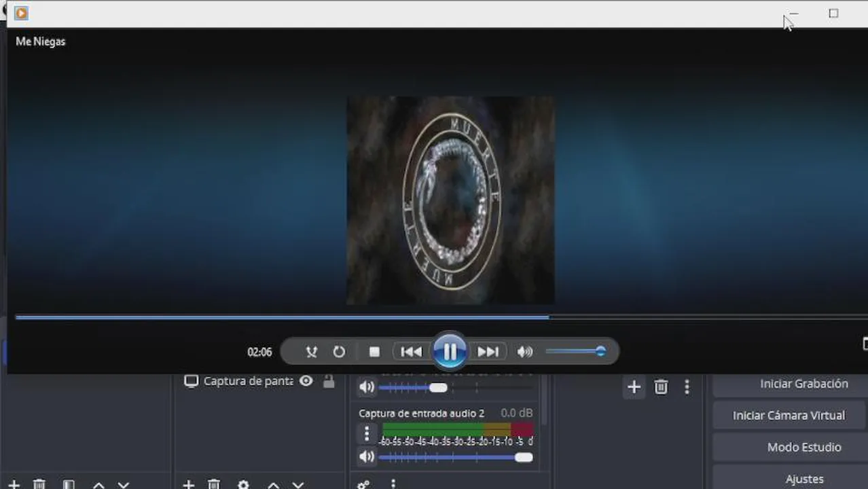Click the song seek bar

pyautogui.click(x=440, y=317)
